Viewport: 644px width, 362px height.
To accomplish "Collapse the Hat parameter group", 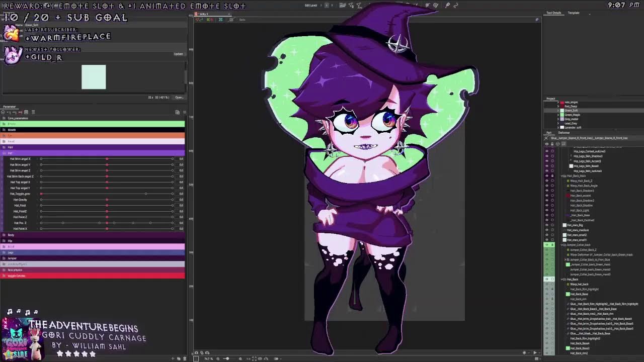I will [4, 153].
